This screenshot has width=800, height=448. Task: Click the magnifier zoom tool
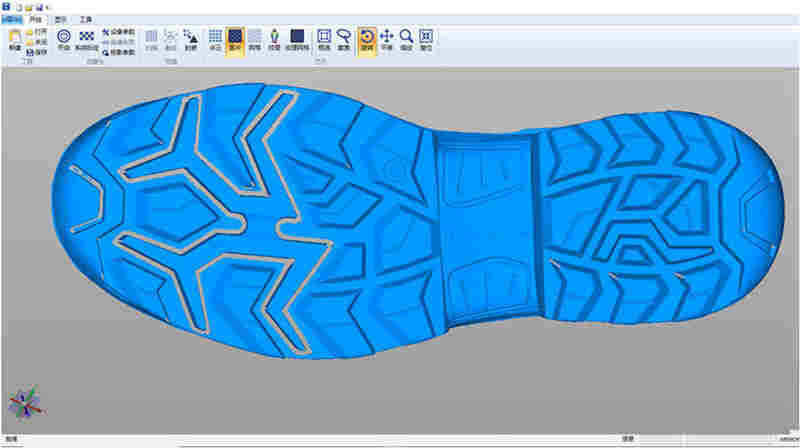coord(406,37)
